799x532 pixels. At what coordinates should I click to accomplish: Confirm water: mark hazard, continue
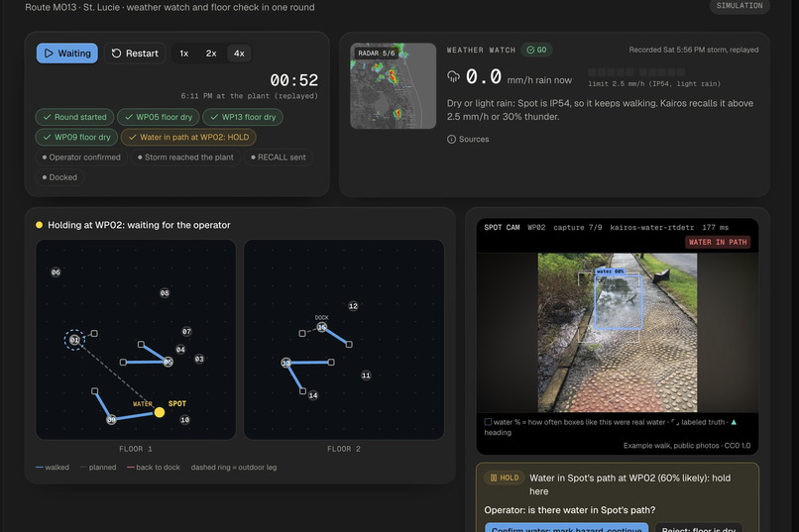coord(567,527)
